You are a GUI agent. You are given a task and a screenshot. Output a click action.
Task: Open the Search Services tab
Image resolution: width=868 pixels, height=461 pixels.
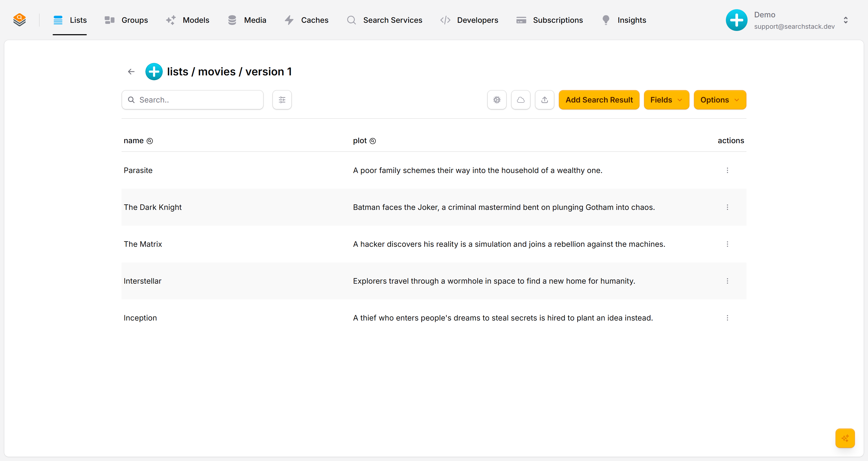pos(384,20)
